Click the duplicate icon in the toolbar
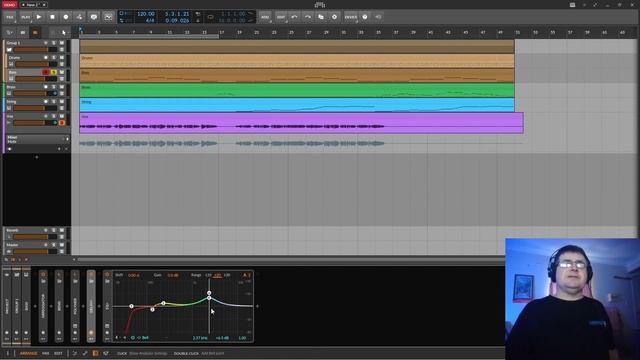The width and height of the screenshot is (640, 360). pyautogui.click(x=321, y=17)
